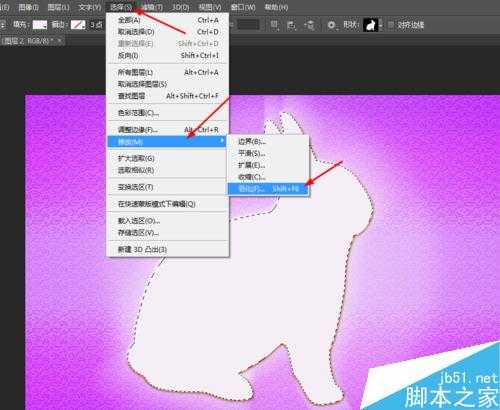
Task: Choose 在快速蒙版模式下编辑(Q)
Action: (168, 204)
